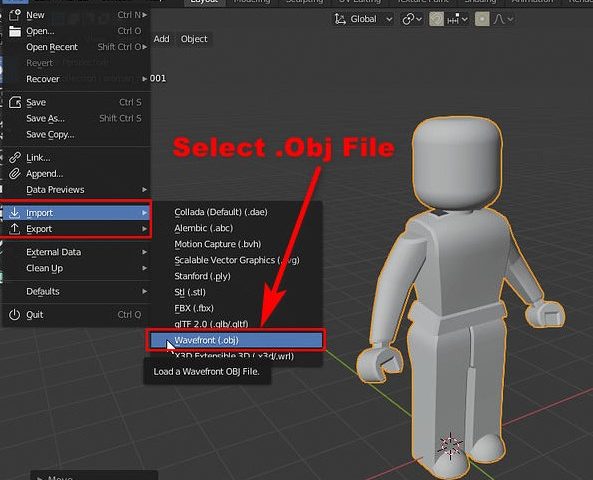
Task: Import X3D Extensible 3D file
Action: tap(236, 356)
